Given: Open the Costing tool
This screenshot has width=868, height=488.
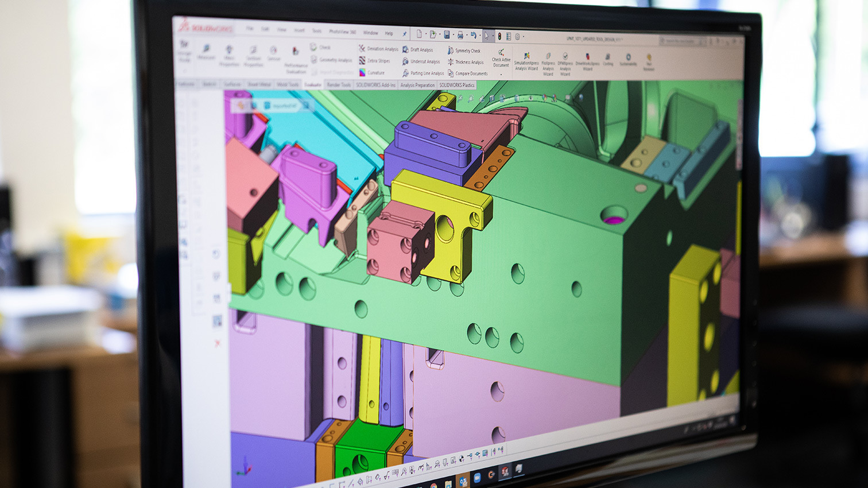Looking at the screenshot, I should pos(608,60).
